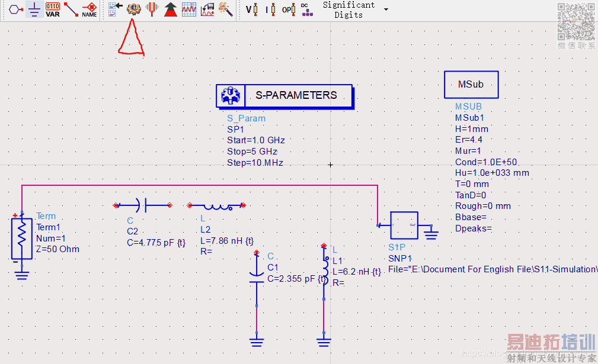Click the push/pop hierarchy icon in toolbar
The image size is (598, 364).
(115, 9)
